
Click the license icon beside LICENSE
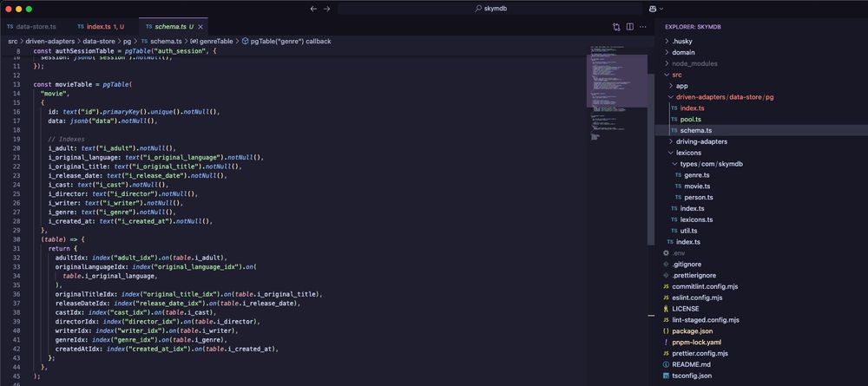[666, 309]
